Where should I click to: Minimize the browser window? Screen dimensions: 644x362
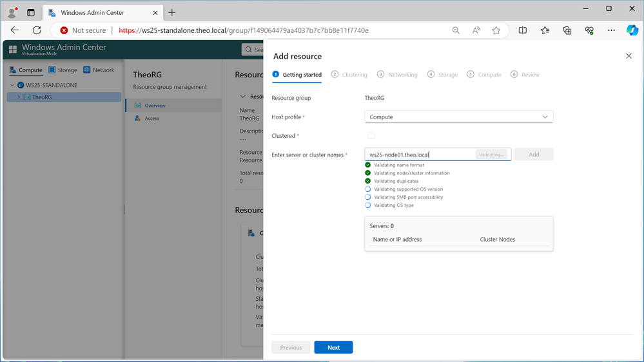(x=586, y=8)
